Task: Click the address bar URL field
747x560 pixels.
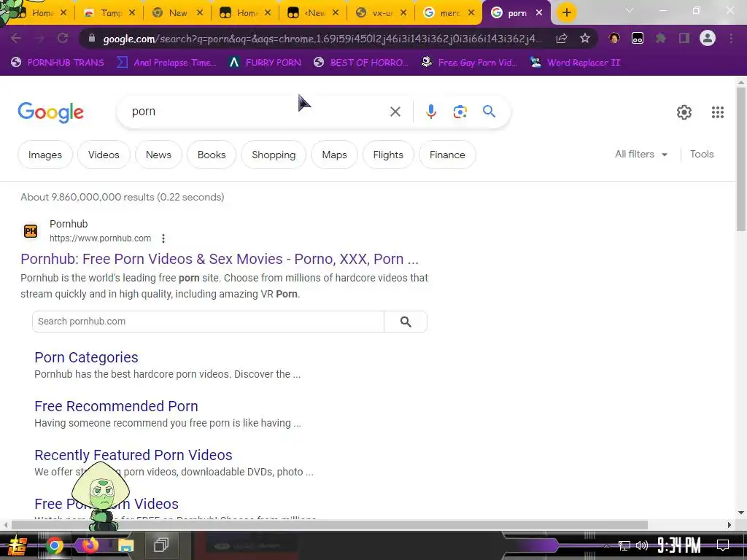Action: tap(322, 39)
